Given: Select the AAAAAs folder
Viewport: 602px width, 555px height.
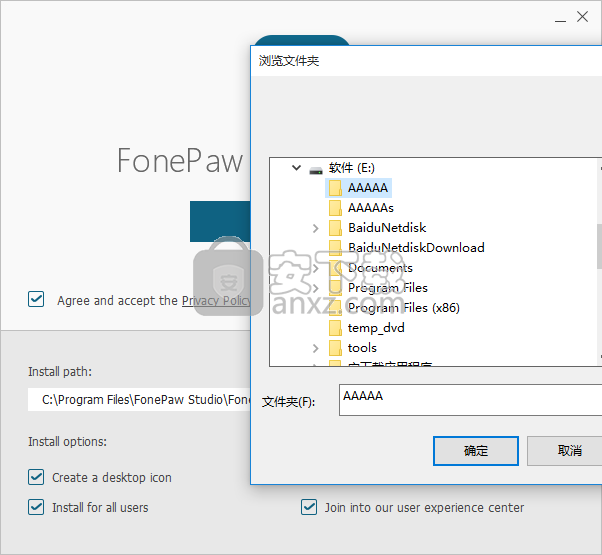Looking at the screenshot, I should [x=371, y=208].
